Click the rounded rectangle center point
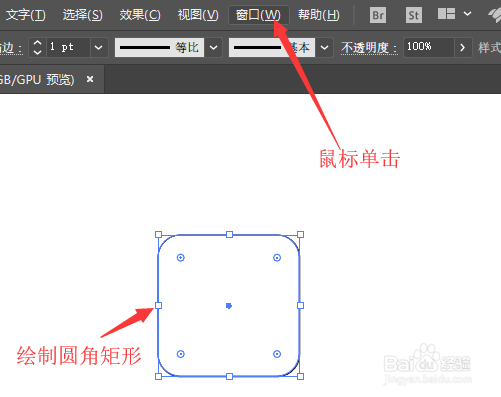The height and width of the screenshot is (397, 501). point(229,306)
